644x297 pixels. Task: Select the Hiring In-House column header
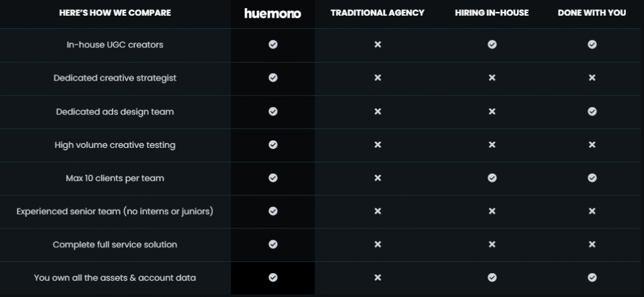(492, 13)
